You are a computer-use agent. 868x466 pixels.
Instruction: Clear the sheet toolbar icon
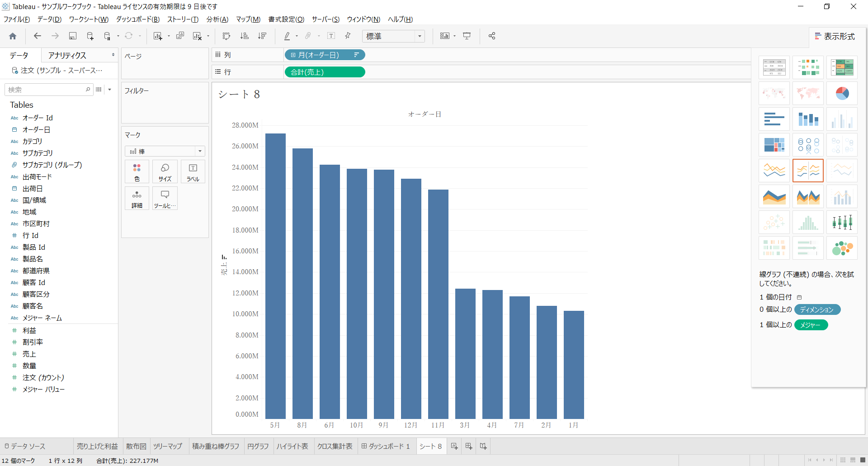197,36
